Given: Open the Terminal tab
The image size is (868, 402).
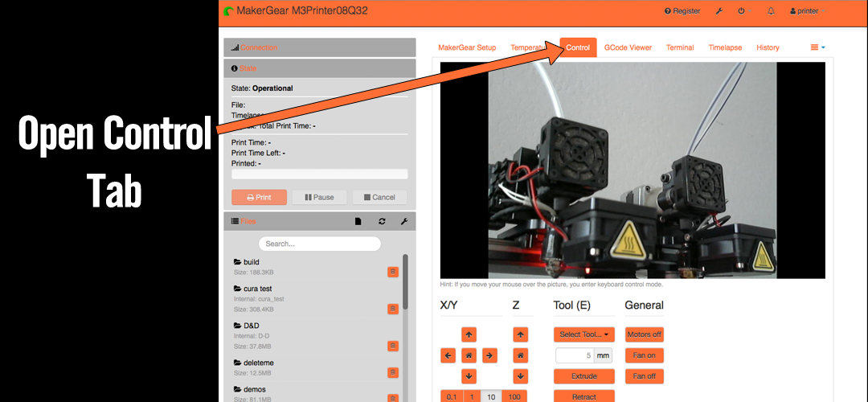Looking at the screenshot, I should (680, 47).
